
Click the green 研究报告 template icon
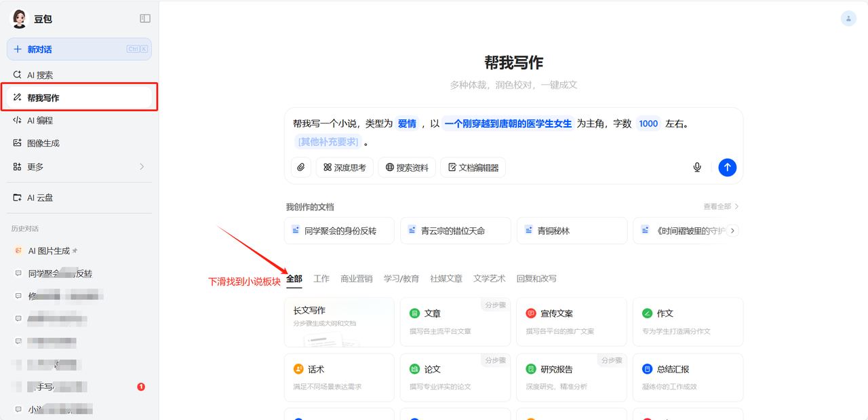point(531,369)
